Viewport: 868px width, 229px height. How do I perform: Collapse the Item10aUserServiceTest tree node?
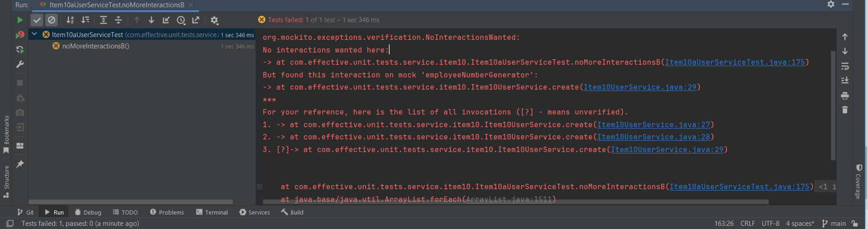34,34
